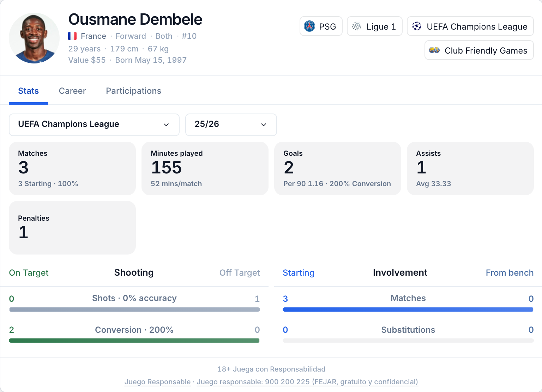Click the Forward position label
This screenshot has width=542, height=392.
(x=131, y=36)
